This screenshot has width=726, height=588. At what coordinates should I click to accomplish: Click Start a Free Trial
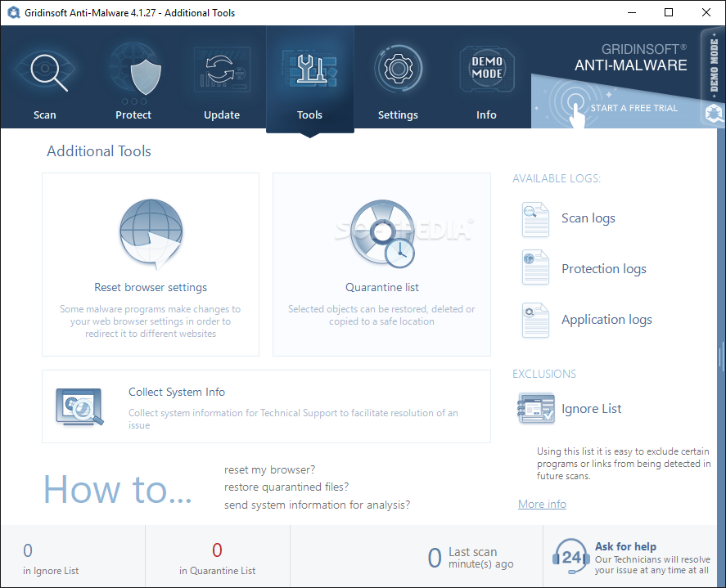pos(634,108)
